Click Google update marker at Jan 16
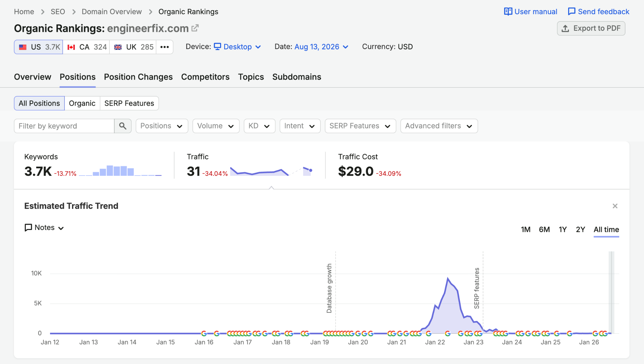Screen dimensions: 644x364 coord(204,333)
